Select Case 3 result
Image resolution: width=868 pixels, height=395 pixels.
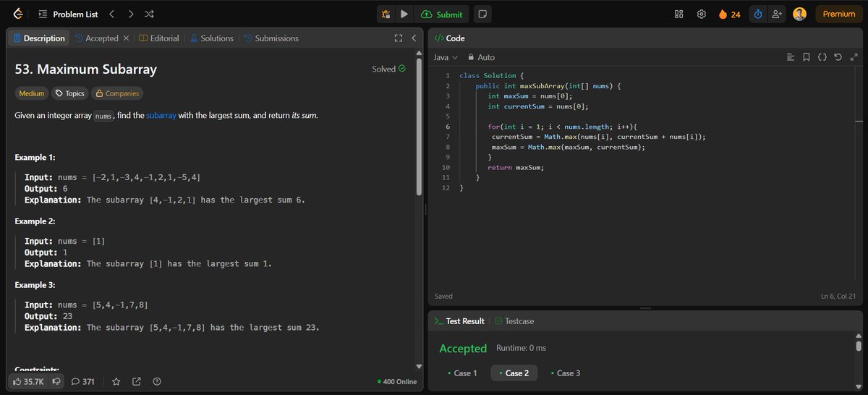[565, 373]
